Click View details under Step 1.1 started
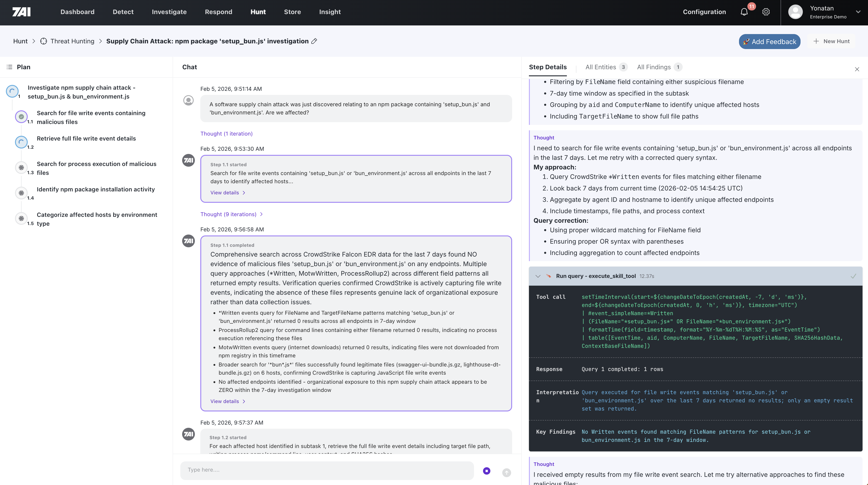 (228, 193)
